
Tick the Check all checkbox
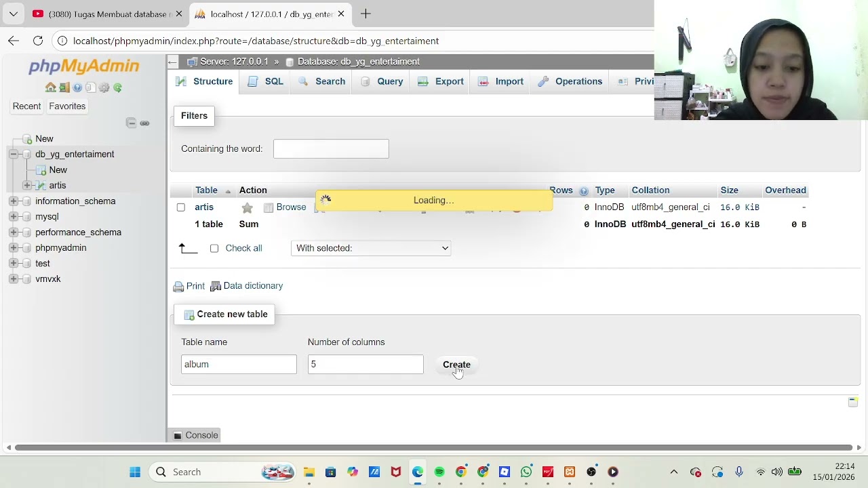(x=214, y=249)
